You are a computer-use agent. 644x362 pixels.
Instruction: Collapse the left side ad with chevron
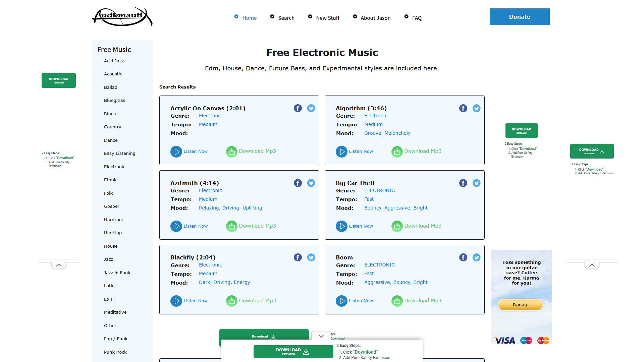coord(59,265)
